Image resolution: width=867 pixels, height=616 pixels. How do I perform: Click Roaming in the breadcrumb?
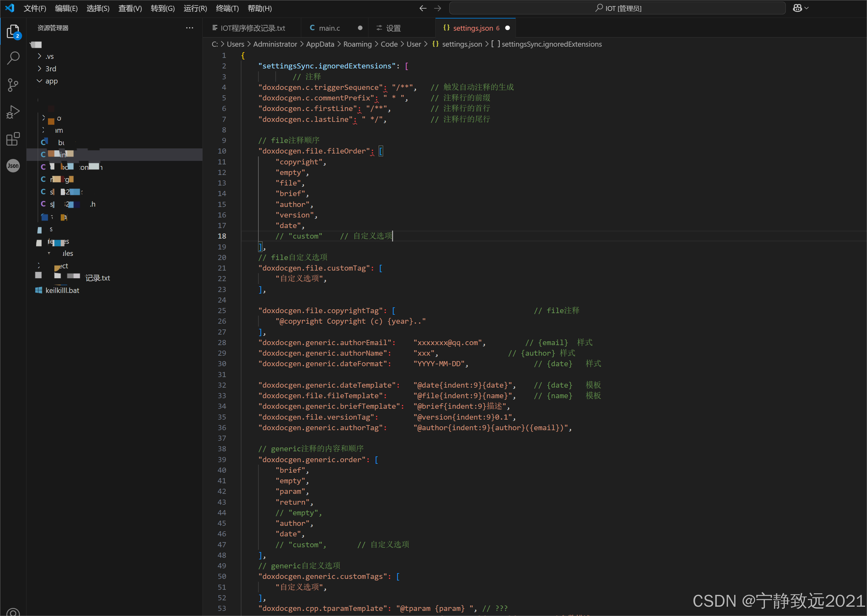coord(357,44)
